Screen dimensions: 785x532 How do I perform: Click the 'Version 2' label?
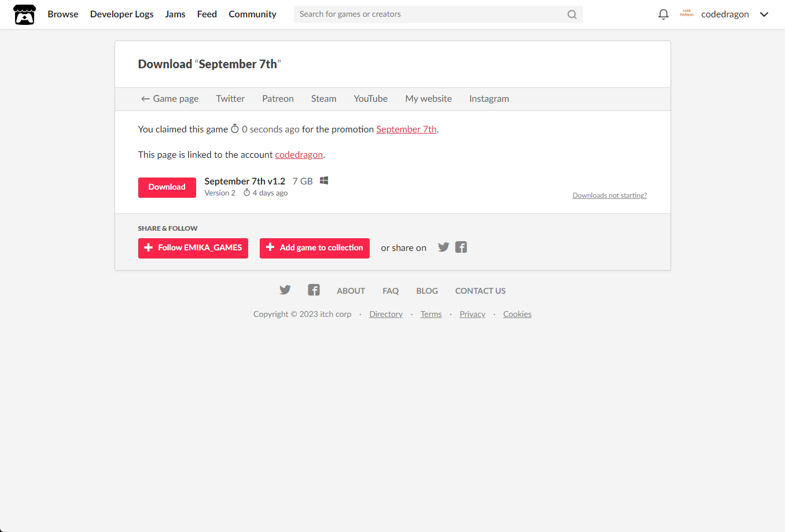click(220, 193)
